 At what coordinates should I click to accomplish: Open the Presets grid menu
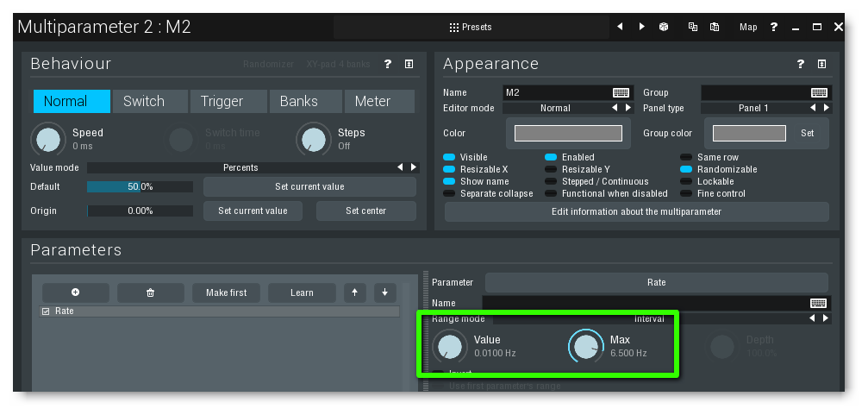pos(471,27)
